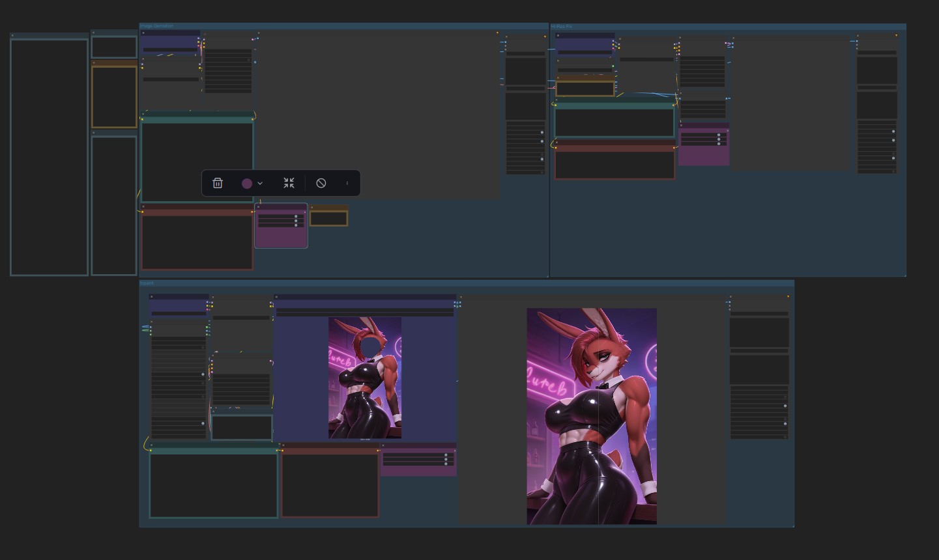Bypass the selected node with the circle-slash icon
Screen dimensions: 939x560
tap(321, 184)
